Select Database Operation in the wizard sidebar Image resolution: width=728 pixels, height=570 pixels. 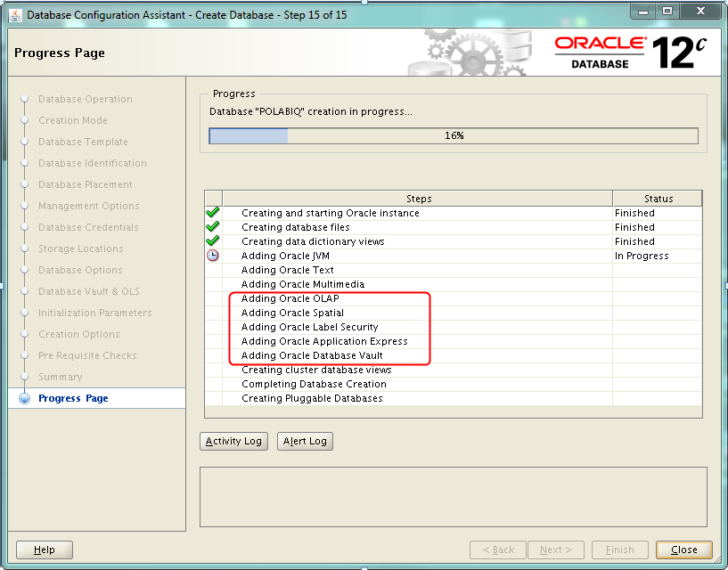(86, 99)
